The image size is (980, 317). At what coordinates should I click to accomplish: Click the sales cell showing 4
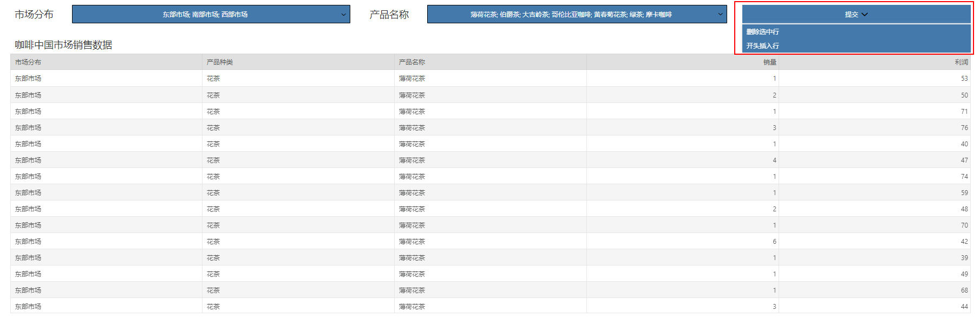[774, 160]
